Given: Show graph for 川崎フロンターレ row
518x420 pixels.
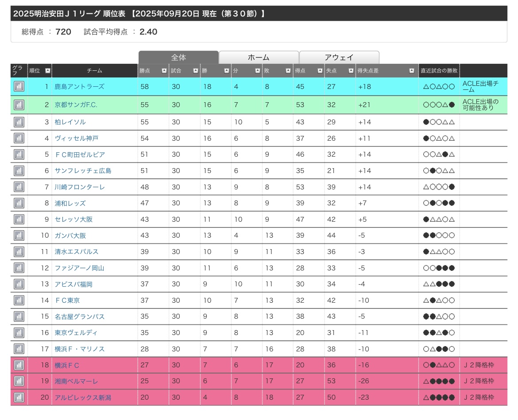Looking at the screenshot, I should (x=19, y=187).
